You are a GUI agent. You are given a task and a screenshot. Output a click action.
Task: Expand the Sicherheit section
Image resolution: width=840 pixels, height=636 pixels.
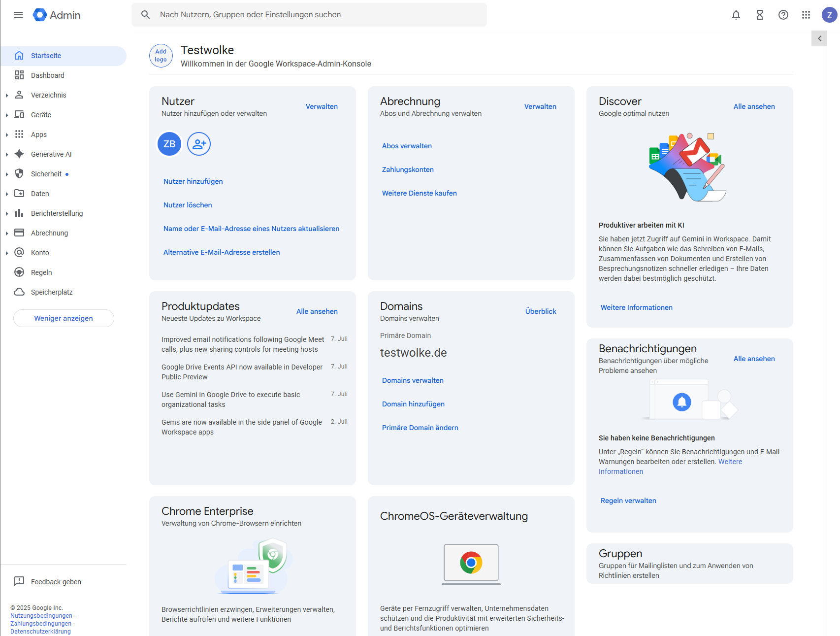(7, 173)
